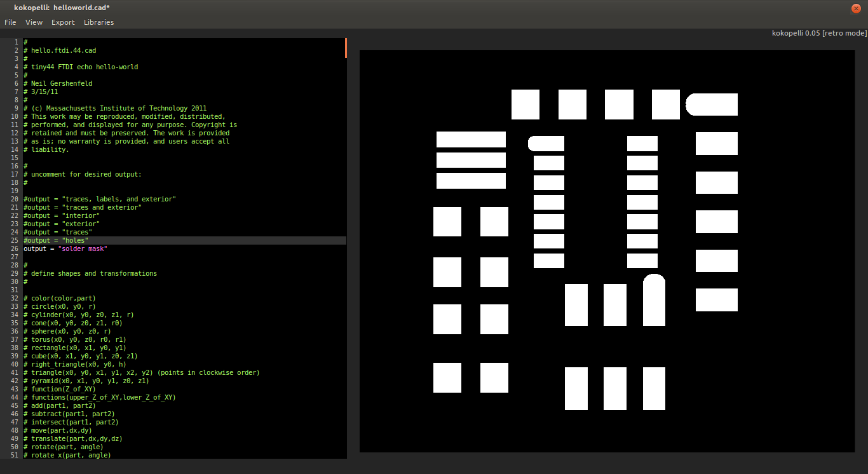Click the "# functions(upper_Z_of_XY,lower_Z_of_XY)" line
This screenshot has width=868, height=474.
[x=100, y=397]
